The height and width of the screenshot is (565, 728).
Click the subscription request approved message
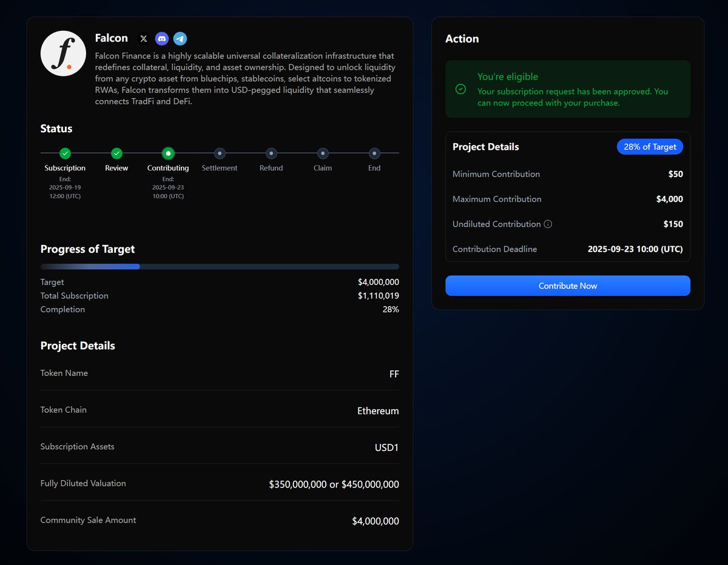pyautogui.click(x=573, y=97)
